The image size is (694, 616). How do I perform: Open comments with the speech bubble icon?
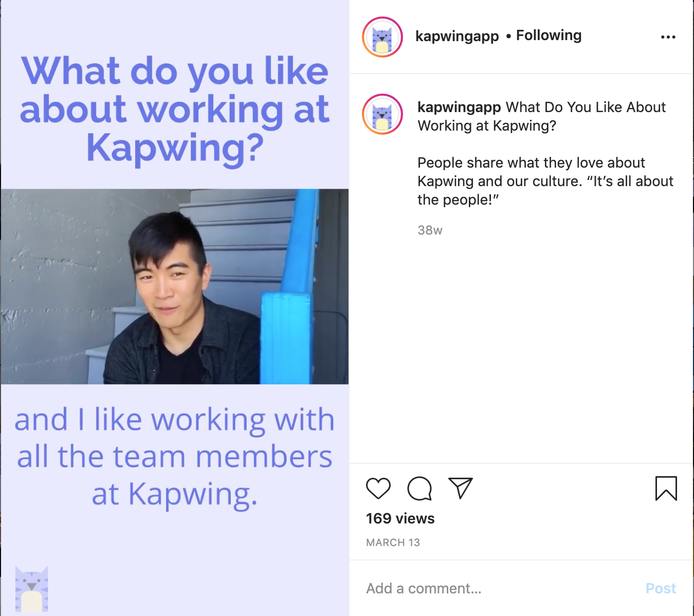click(x=419, y=488)
